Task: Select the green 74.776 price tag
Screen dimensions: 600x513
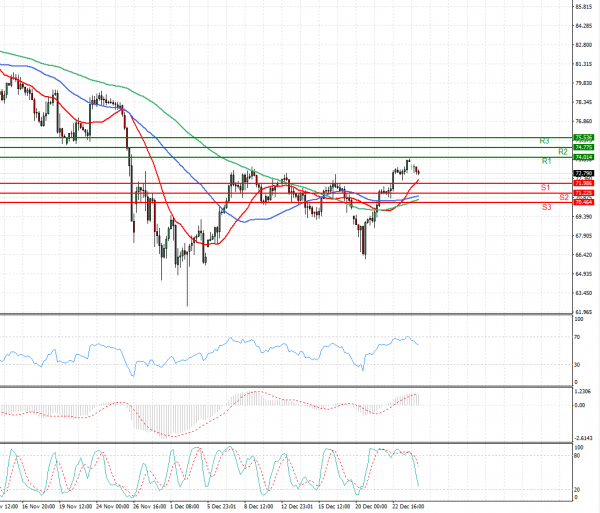Action: coord(584,147)
